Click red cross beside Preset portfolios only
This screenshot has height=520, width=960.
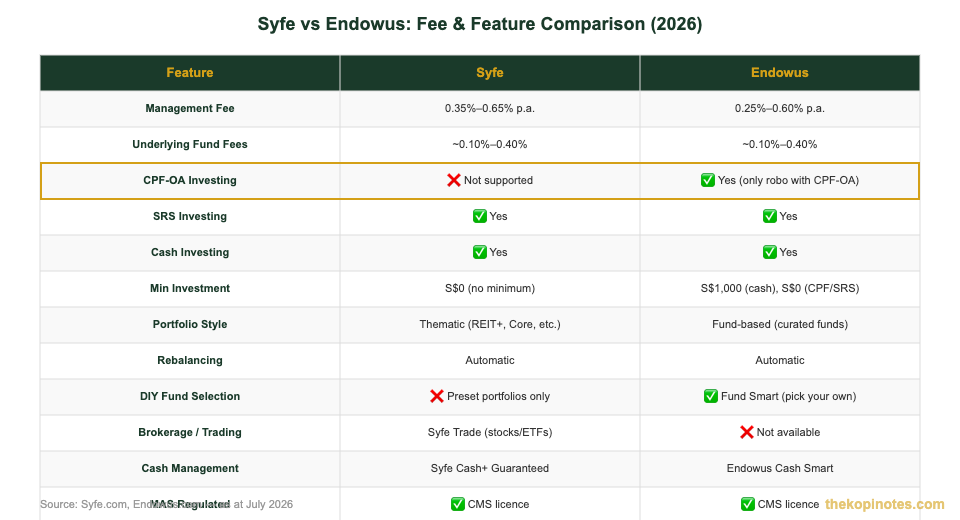pyautogui.click(x=437, y=396)
